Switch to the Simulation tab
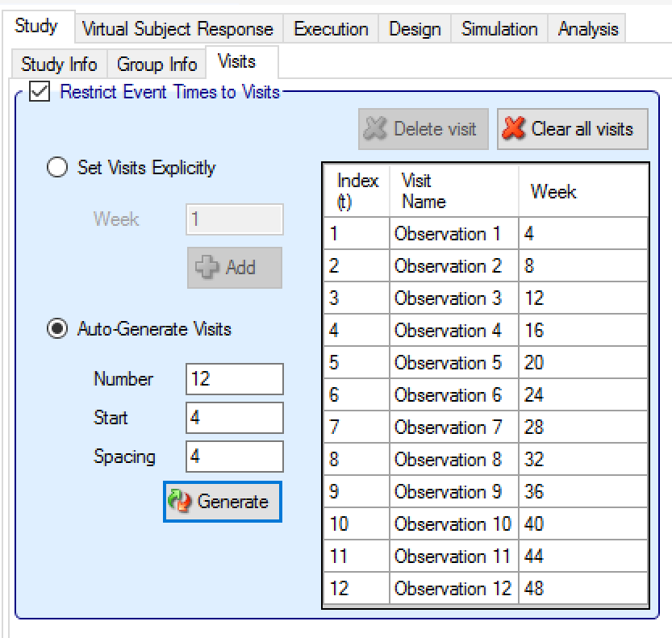 pyautogui.click(x=499, y=29)
